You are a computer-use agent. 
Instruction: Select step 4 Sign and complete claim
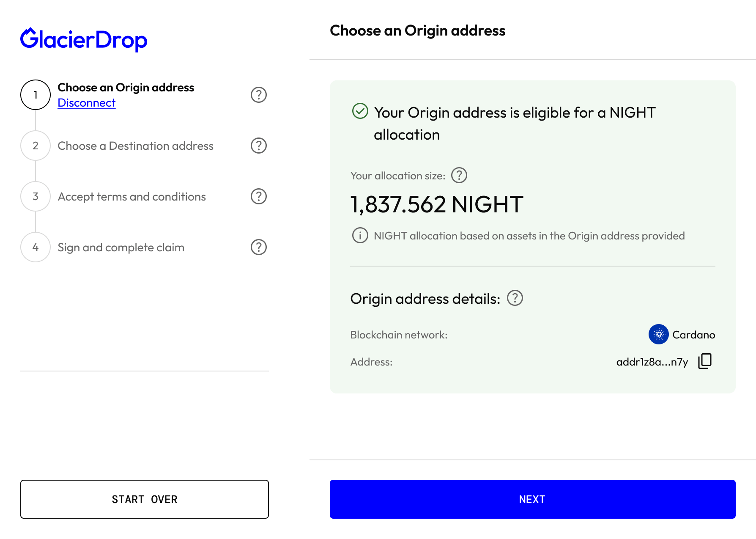pos(36,247)
